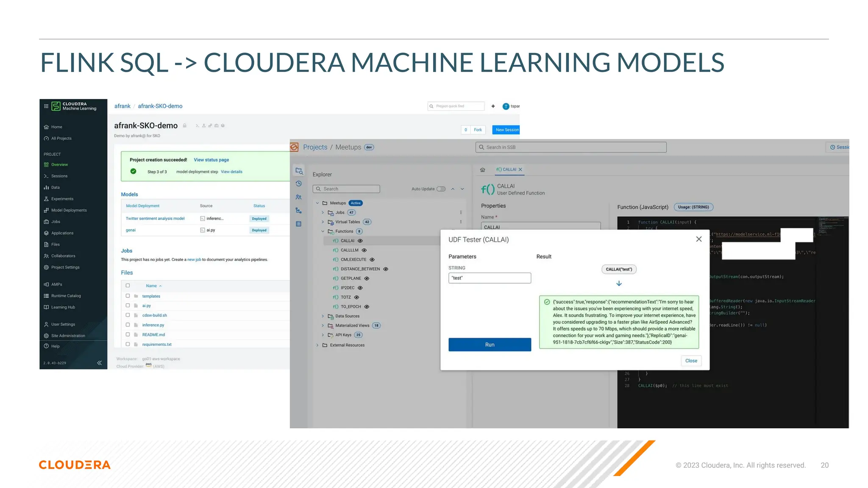Open SSB team members icon

(x=299, y=197)
